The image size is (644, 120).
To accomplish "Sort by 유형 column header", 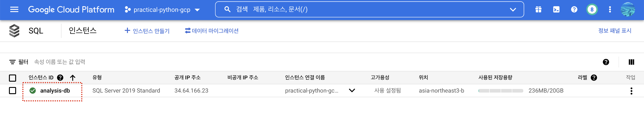I will click(x=97, y=78).
